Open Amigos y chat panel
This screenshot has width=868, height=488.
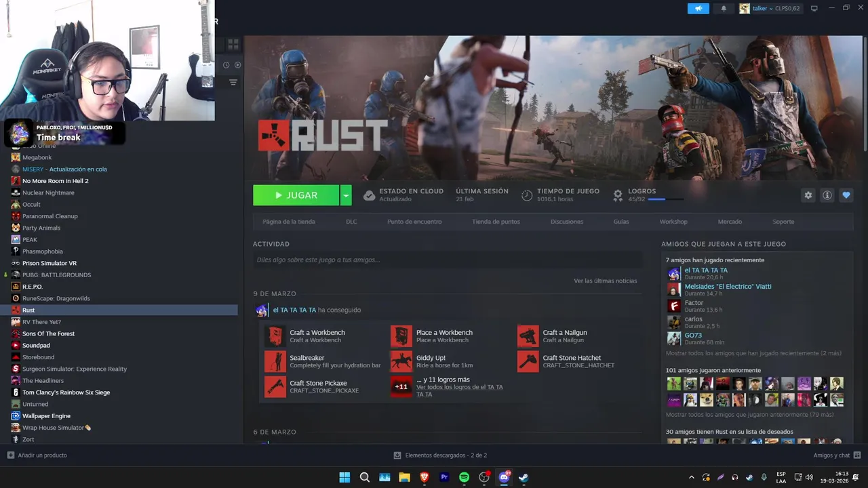(837, 455)
